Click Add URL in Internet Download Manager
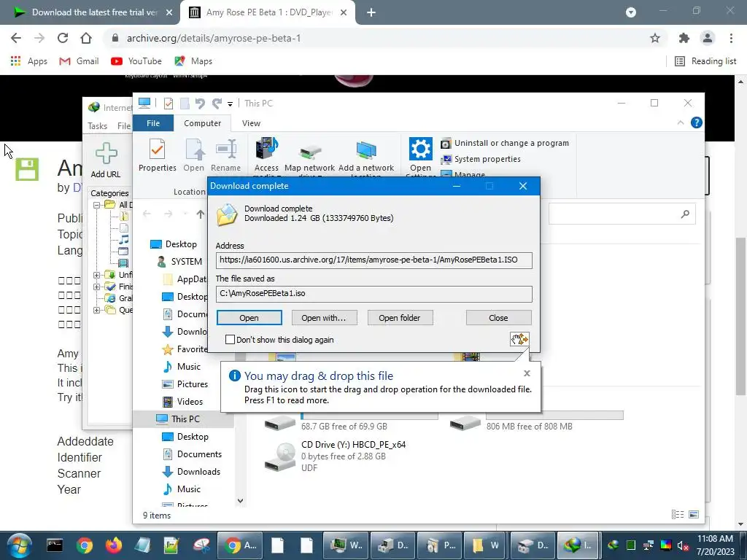This screenshot has width=747, height=560. click(106, 160)
